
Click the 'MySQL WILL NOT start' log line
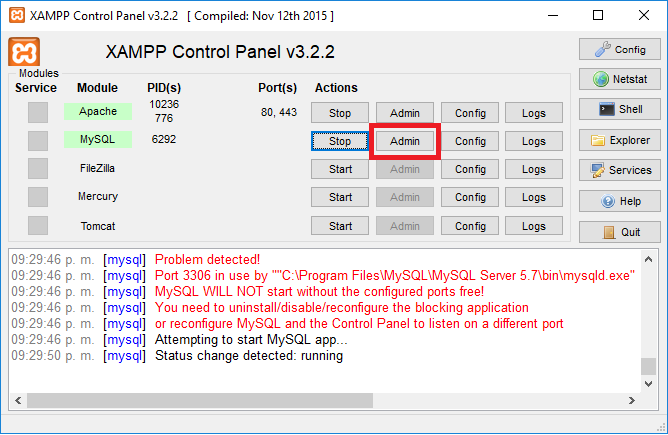tap(320, 291)
